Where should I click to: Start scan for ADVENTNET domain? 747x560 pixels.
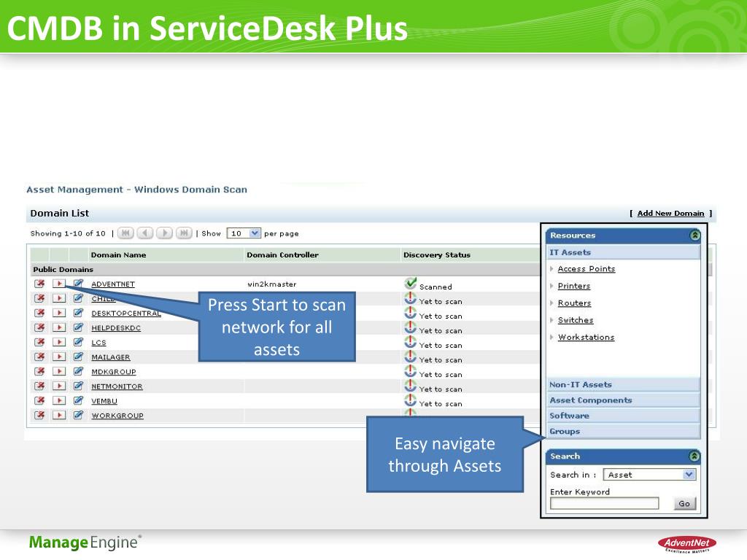[x=59, y=284]
